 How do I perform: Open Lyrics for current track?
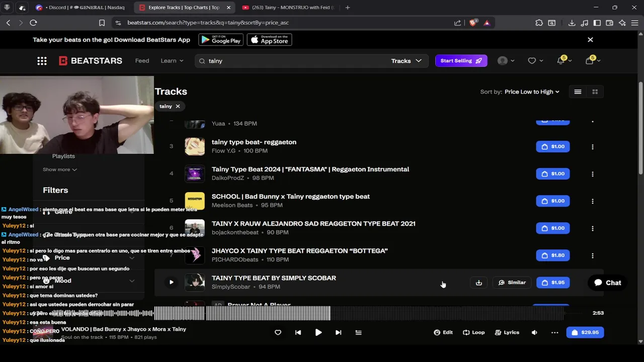click(x=507, y=332)
